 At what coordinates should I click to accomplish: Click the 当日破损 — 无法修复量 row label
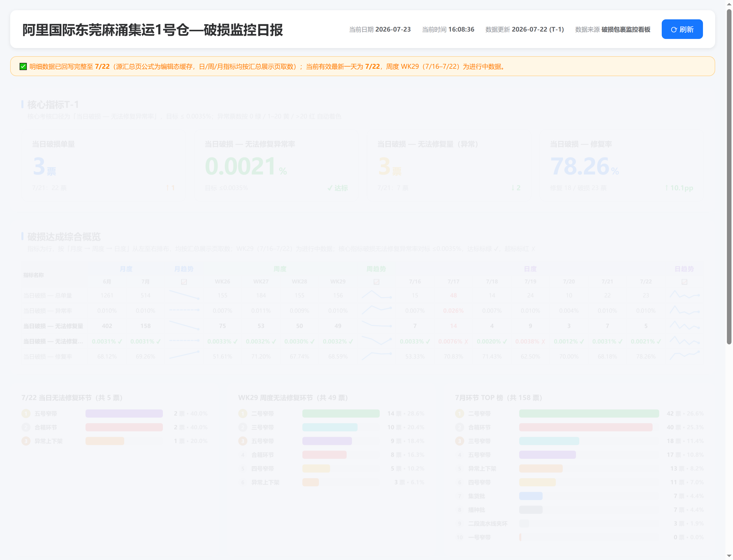[x=53, y=326]
